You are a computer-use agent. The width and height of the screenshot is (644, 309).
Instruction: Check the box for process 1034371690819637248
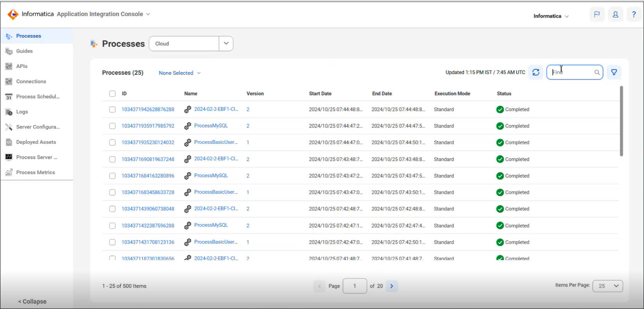point(113,160)
